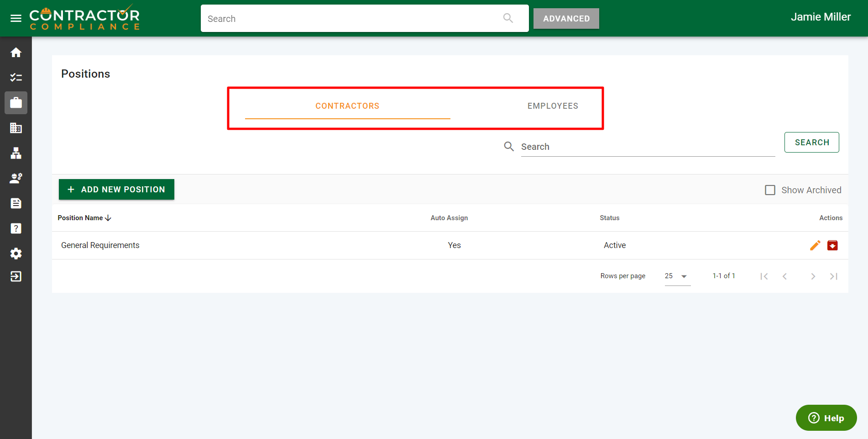Open the building companies sidebar icon
Image resolution: width=868 pixels, height=439 pixels.
coord(16,128)
